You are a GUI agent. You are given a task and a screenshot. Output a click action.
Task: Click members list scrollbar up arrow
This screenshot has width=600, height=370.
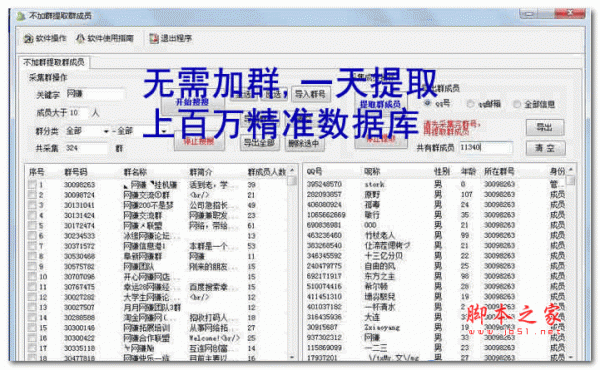(x=571, y=170)
